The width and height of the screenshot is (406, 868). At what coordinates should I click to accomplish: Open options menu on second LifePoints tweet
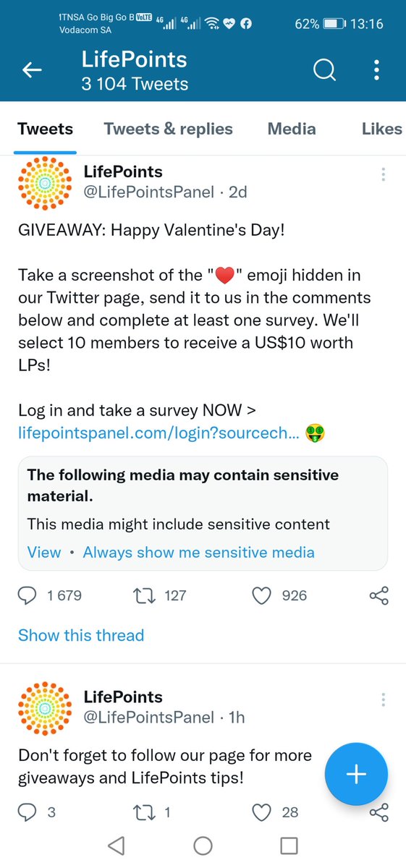point(383,699)
